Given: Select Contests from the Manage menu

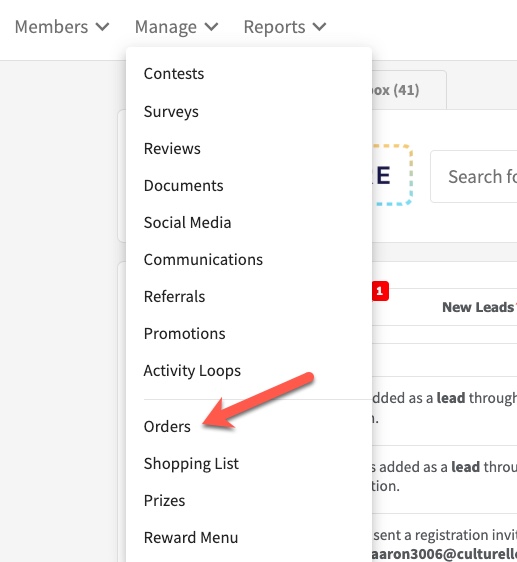Looking at the screenshot, I should [x=174, y=73].
